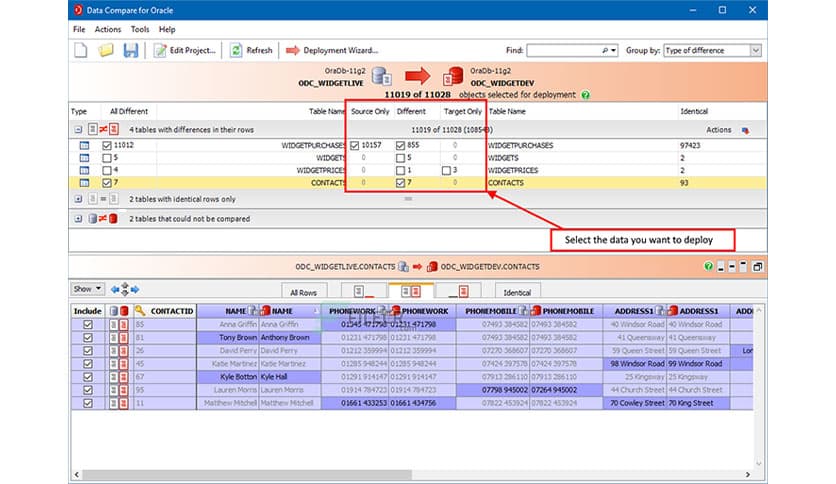Click table icon in WIDGETS row
Image resolution: width=836 pixels, height=484 pixels.
(84, 158)
